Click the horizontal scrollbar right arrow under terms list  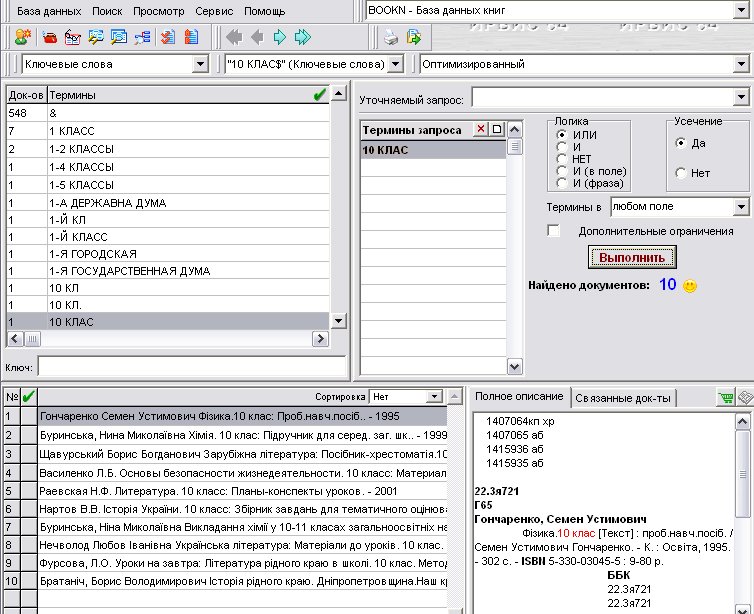tap(320, 339)
